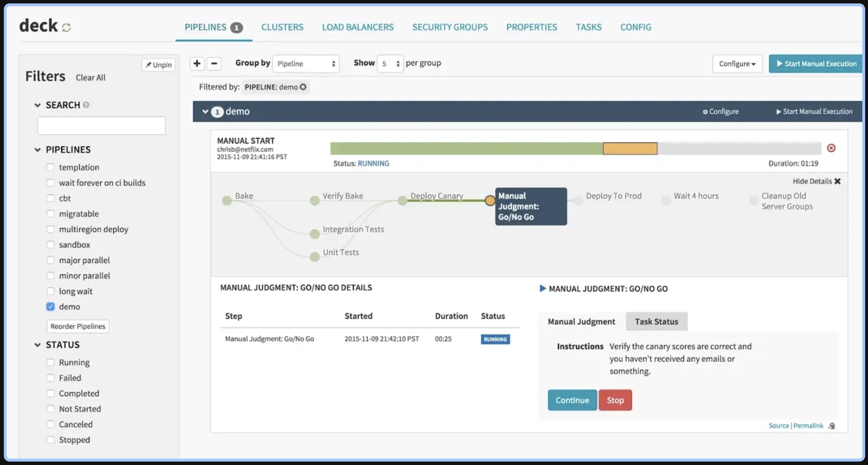Click the copy permalink clipboard icon

(831, 426)
